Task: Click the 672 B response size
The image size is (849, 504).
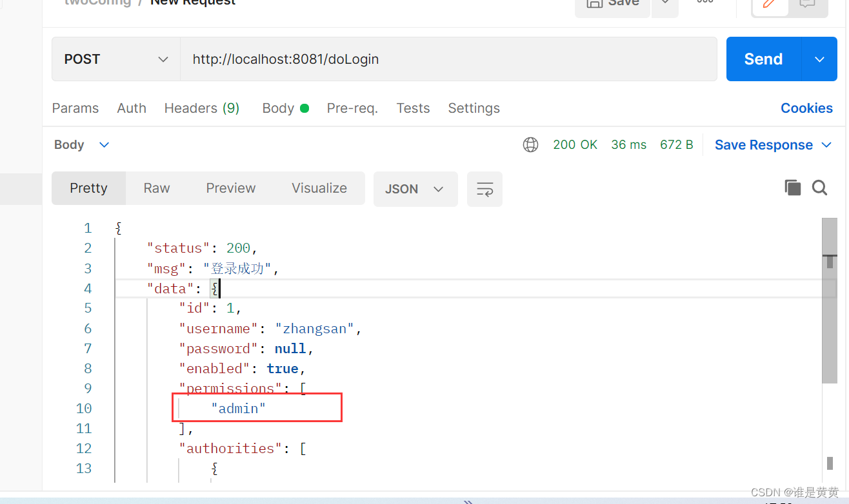Action: pos(676,145)
